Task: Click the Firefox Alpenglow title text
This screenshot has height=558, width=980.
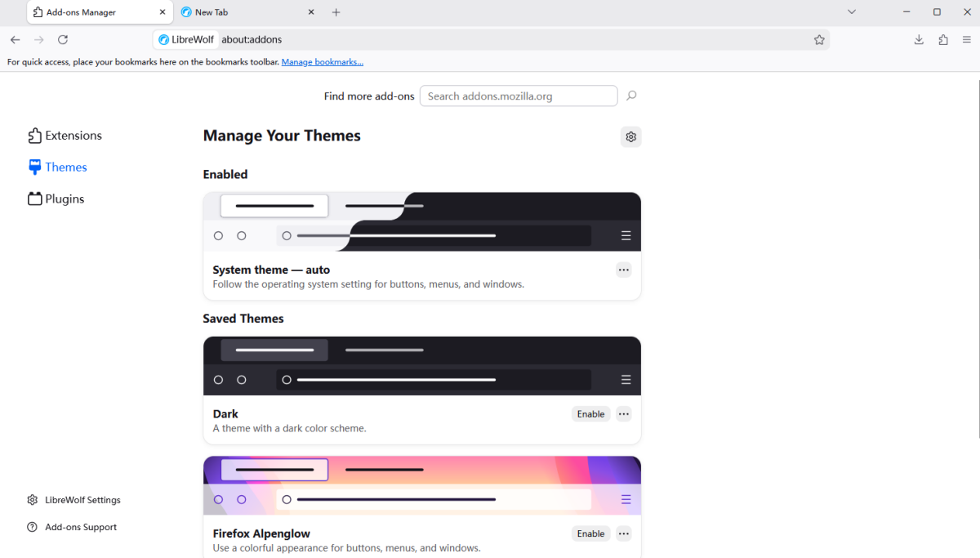Action: tap(261, 533)
